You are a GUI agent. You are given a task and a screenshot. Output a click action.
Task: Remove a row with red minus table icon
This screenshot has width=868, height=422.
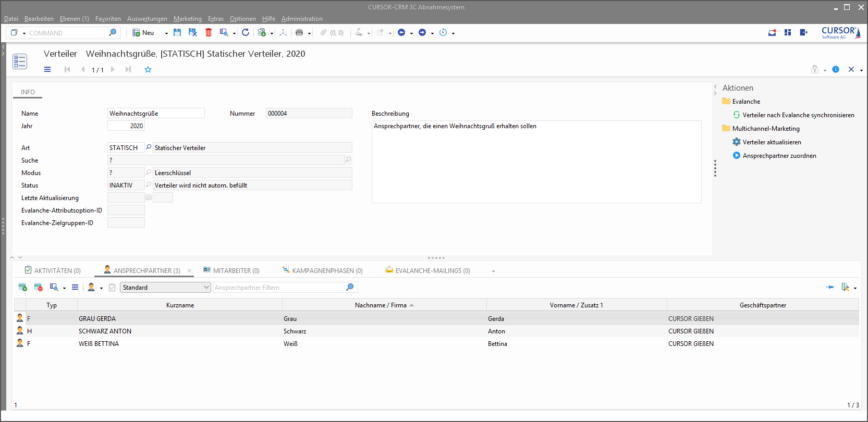point(38,288)
